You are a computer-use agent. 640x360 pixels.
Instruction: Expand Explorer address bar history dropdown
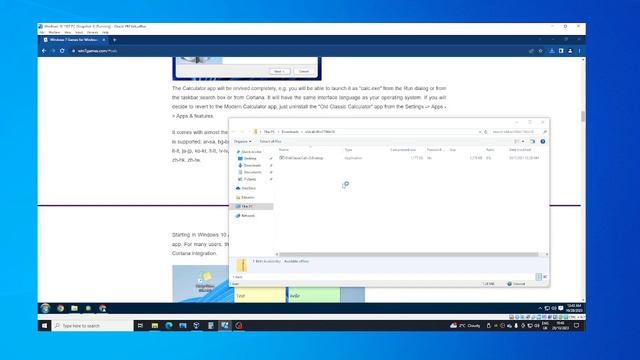point(480,132)
